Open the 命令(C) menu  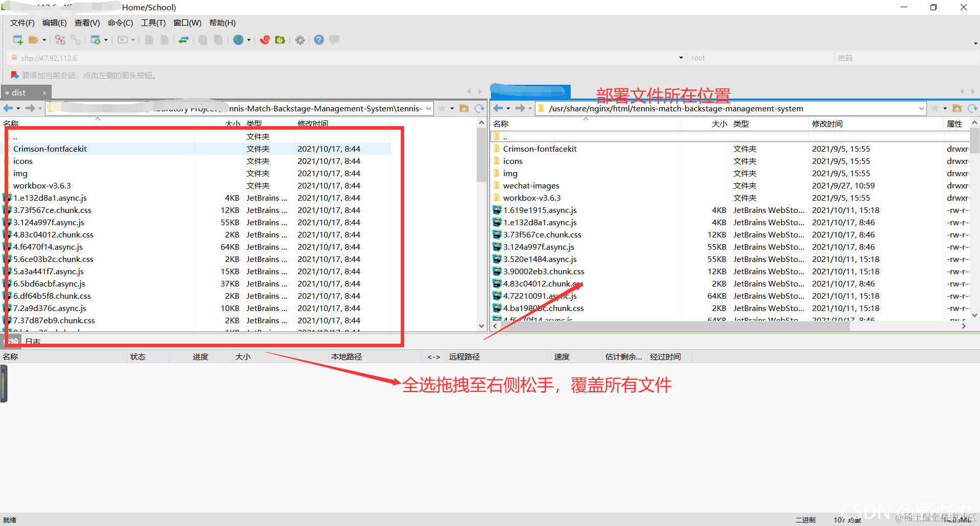120,23
